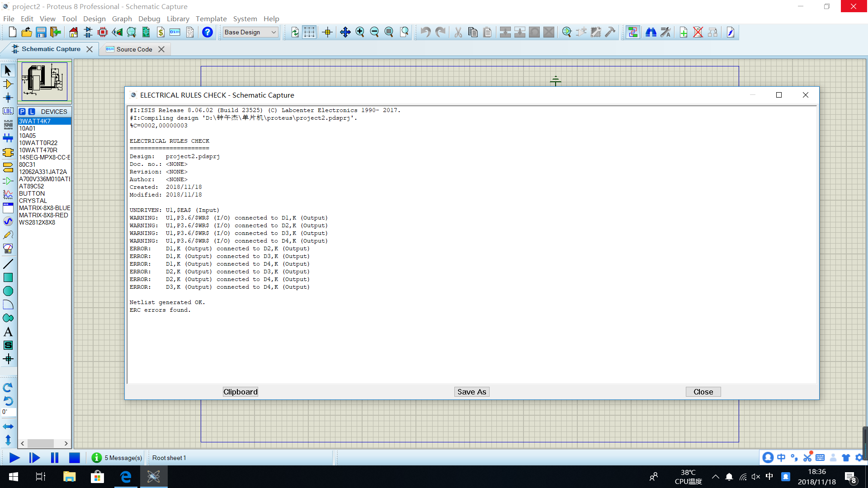This screenshot has height=488, width=868.
Task: Open the Library menu
Action: click(x=178, y=19)
